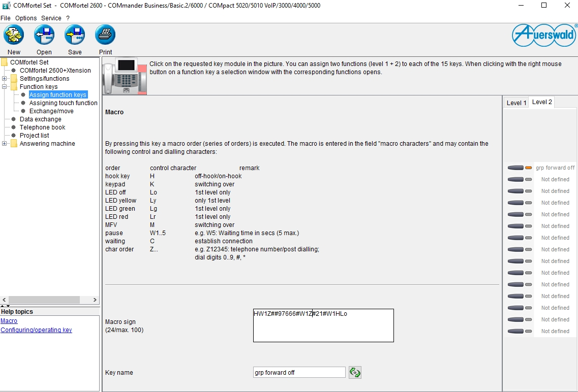This screenshot has height=392, width=578.
Task: Select Project list tree item
Action: tap(34, 135)
